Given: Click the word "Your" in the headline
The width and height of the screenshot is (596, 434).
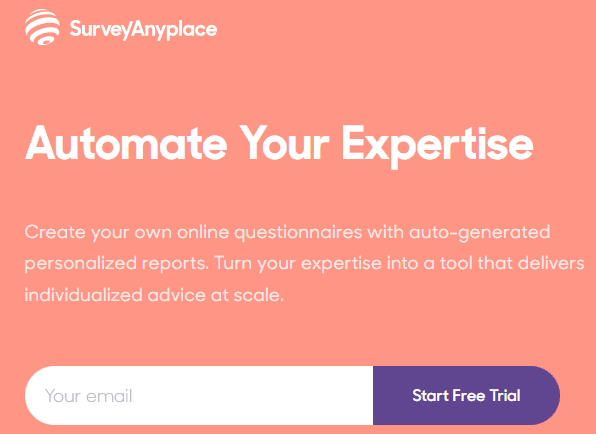Looking at the screenshot, I should [284, 143].
